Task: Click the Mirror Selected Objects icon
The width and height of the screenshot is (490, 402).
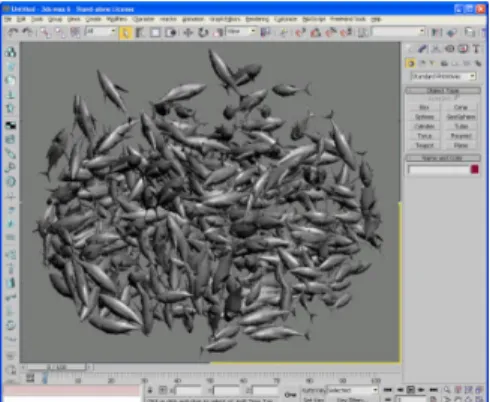Action: coord(436,32)
